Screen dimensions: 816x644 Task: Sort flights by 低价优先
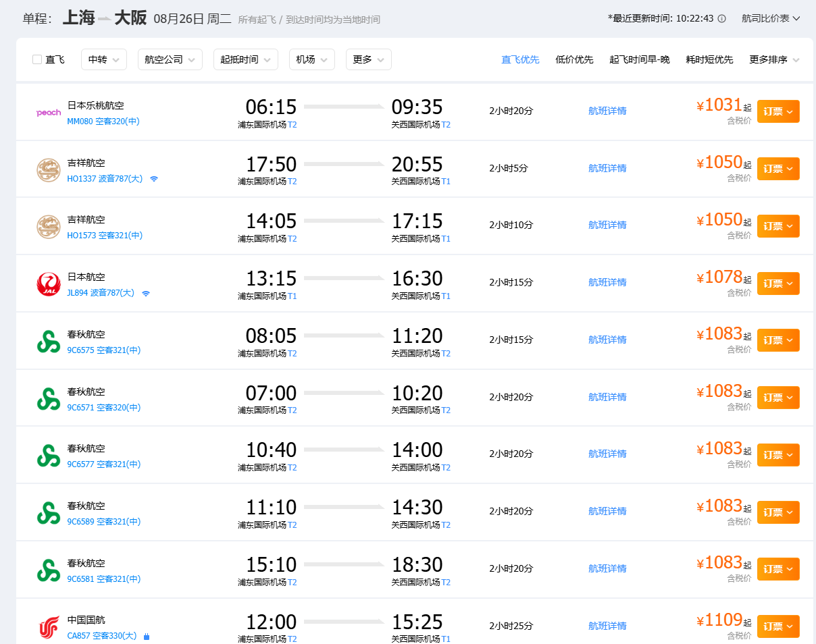574,59
